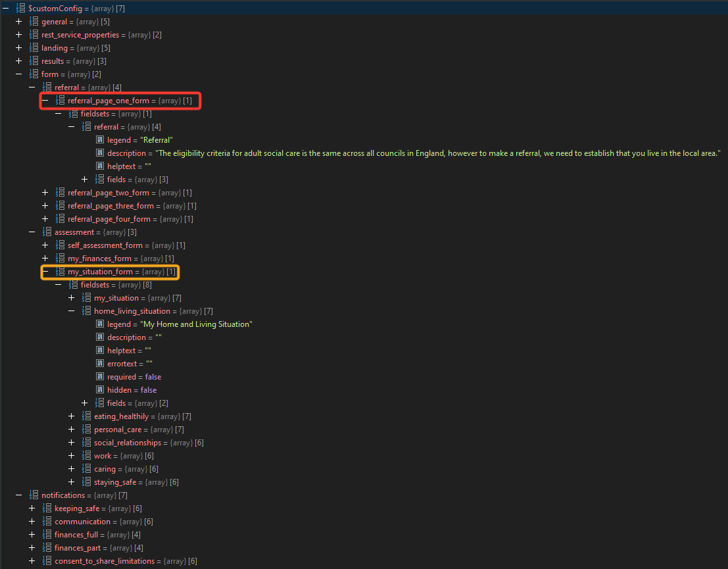Expand the referral_page_three_form node

coord(45,206)
